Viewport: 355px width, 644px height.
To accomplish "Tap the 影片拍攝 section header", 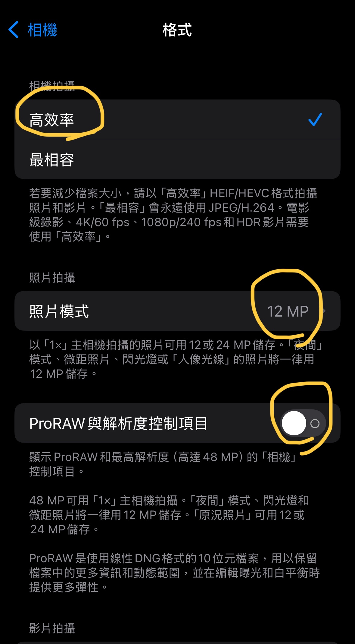I will click(x=52, y=628).
